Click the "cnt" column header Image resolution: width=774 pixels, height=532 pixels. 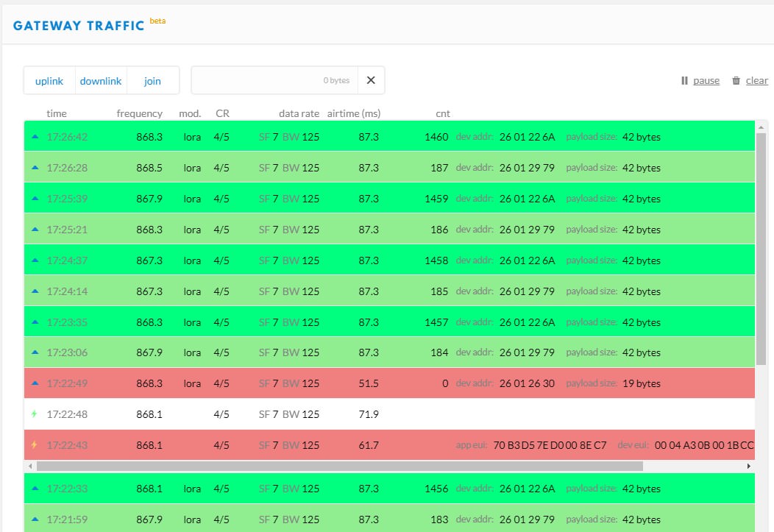click(443, 113)
